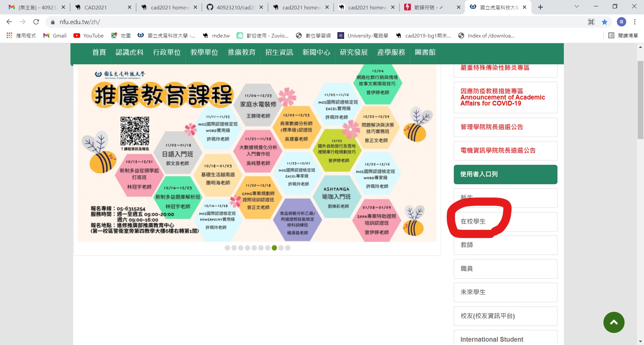Click the QR code icon in address bar

[591, 22]
